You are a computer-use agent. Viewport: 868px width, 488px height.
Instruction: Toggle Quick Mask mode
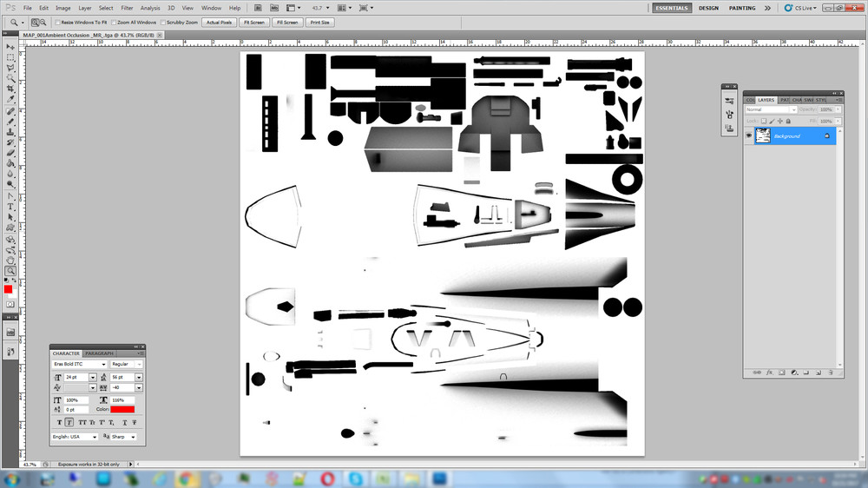[x=10, y=305]
